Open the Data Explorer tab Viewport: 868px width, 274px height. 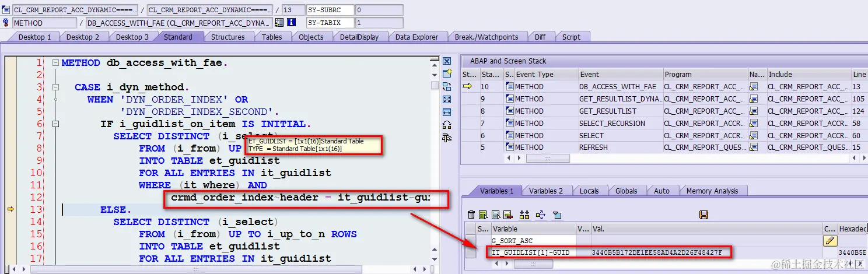[x=416, y=37]
